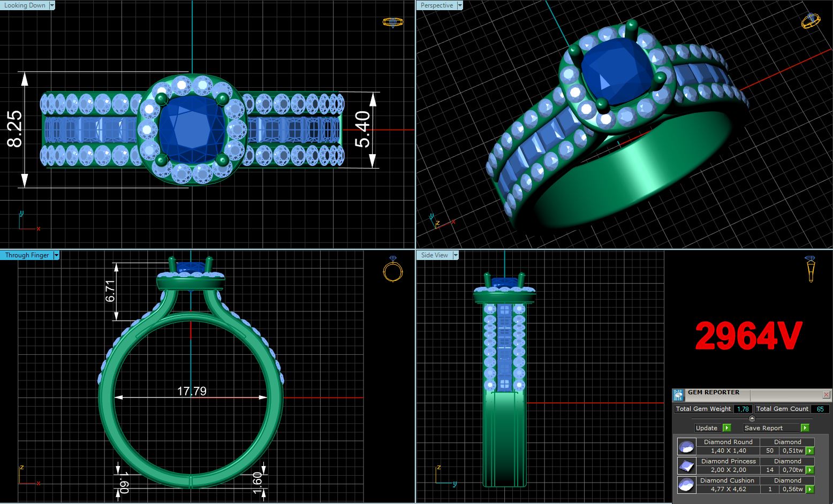Click Through Finger viewport ring icon
The height and width of the screenshot is (504, 833).
[x=392, y=269]
